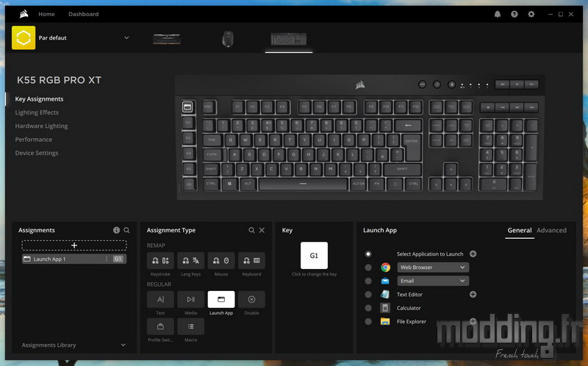Choose Profile Switch assignment type
Screen dimensions: 588x366
click(160, 326)
